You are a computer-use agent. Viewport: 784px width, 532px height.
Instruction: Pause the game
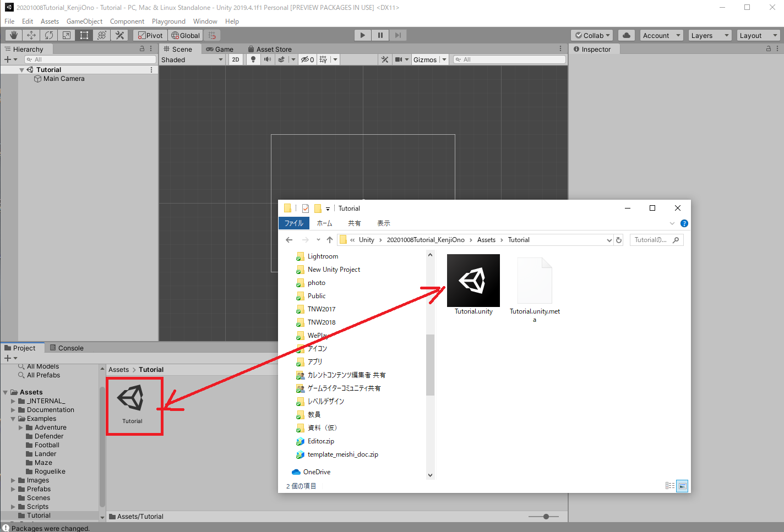[380, 35]
